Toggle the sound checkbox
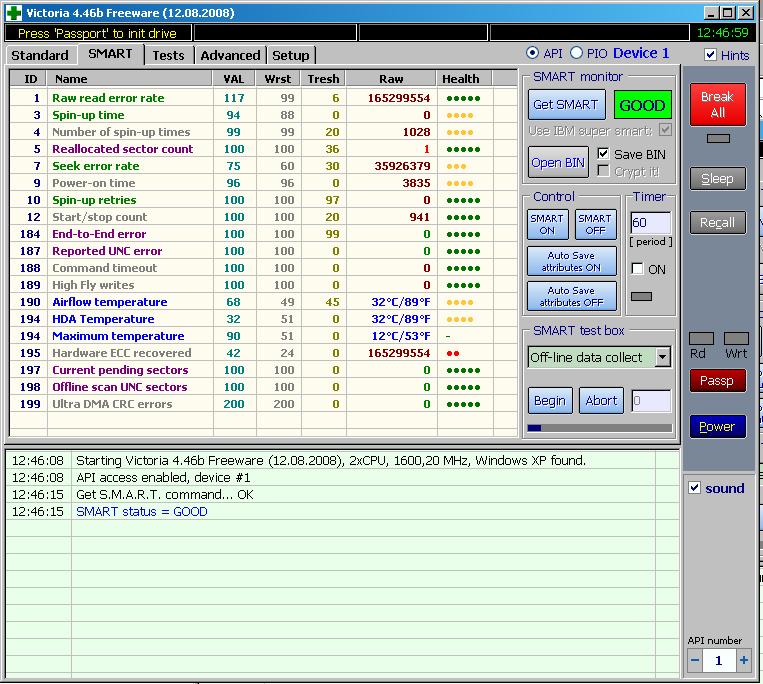763x684 pixels. 694,487
